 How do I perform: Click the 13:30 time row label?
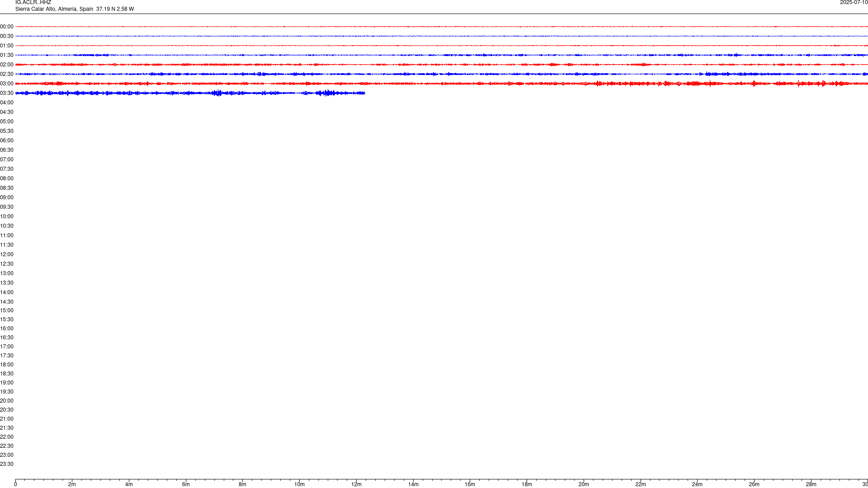(7, 283)
